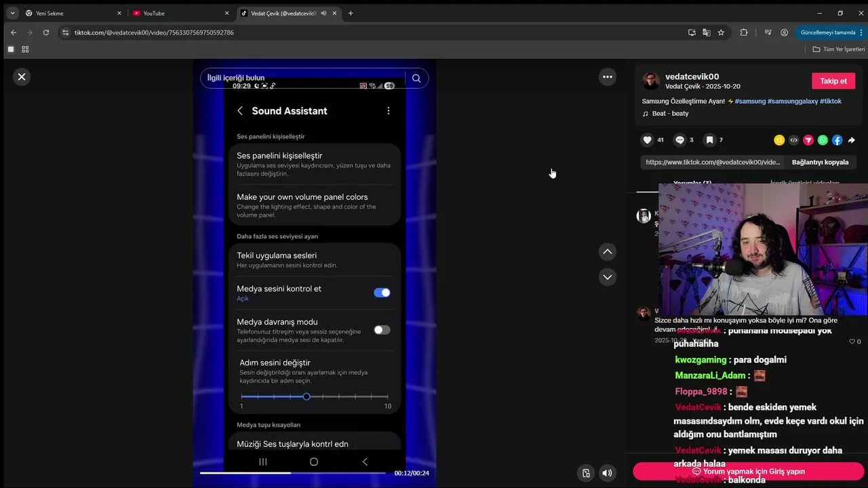Open the vedatcevik00 profile name

[x=692, y=77]
